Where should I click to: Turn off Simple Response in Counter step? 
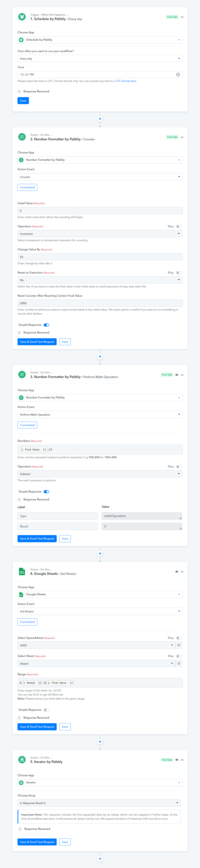[46, 325]
